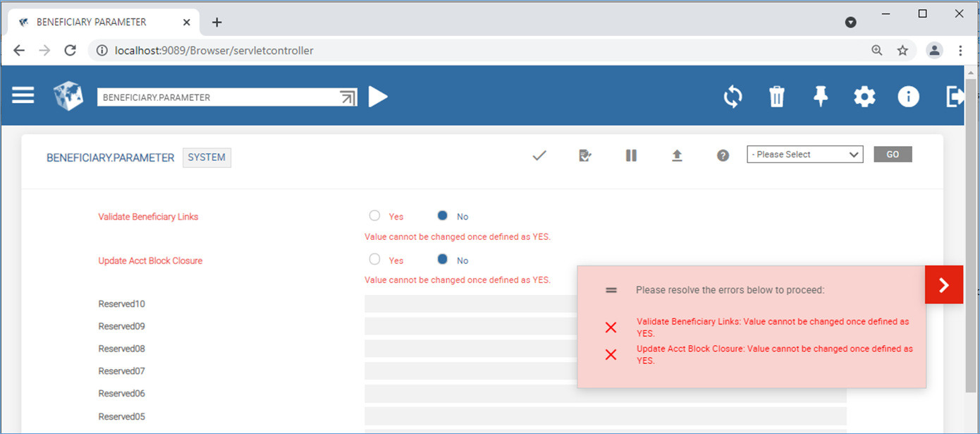
Task: Open the settings gear icon
Action: coord(864,97)
